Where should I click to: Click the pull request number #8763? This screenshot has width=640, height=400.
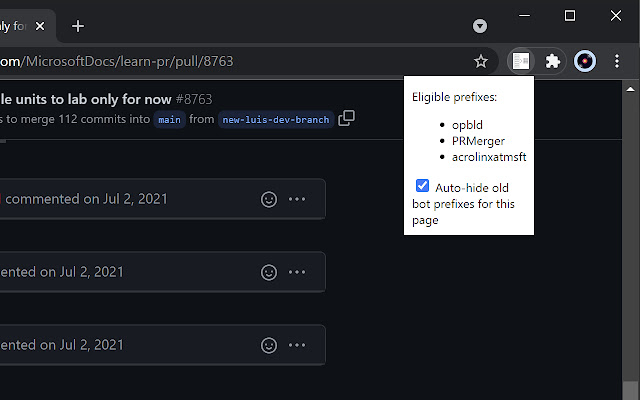click(194, 99)
